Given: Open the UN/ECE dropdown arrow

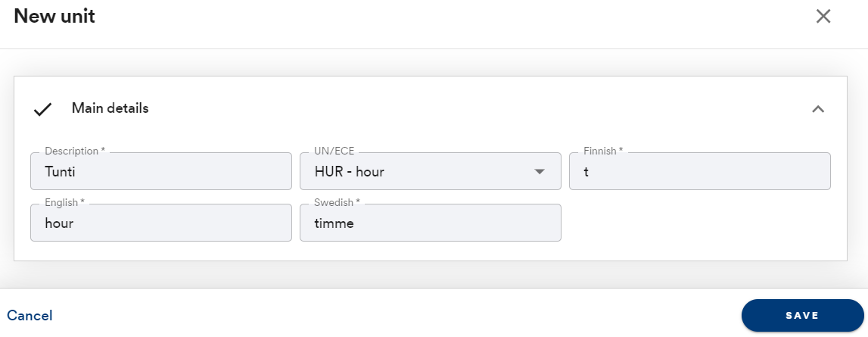Looking at the screenshot, I should [540, 172].
